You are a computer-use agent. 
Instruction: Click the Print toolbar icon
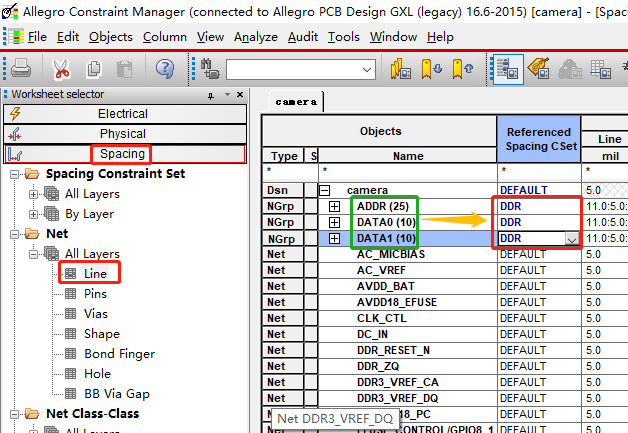pyautogui.click(x=21, y=68)
